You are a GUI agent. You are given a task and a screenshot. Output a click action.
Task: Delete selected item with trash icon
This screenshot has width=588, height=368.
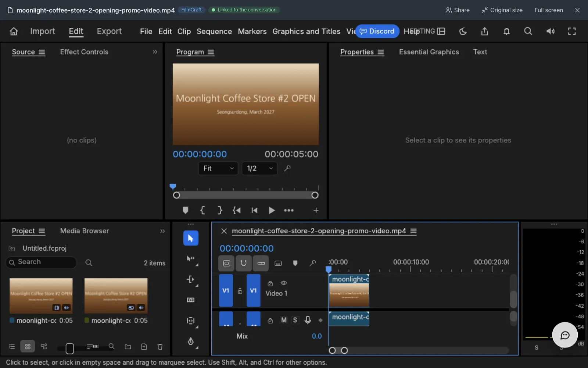tap(160, 347)
